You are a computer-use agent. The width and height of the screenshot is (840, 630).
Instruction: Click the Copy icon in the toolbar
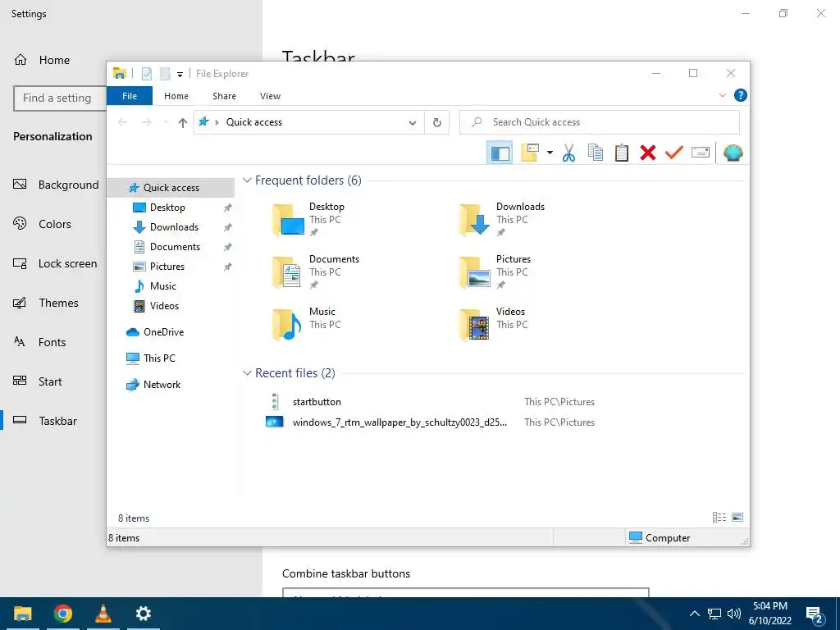[596, 153]
